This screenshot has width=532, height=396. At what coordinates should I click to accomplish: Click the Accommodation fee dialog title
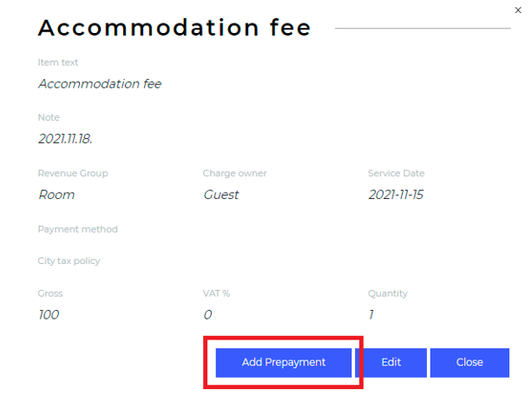(174, 28)
